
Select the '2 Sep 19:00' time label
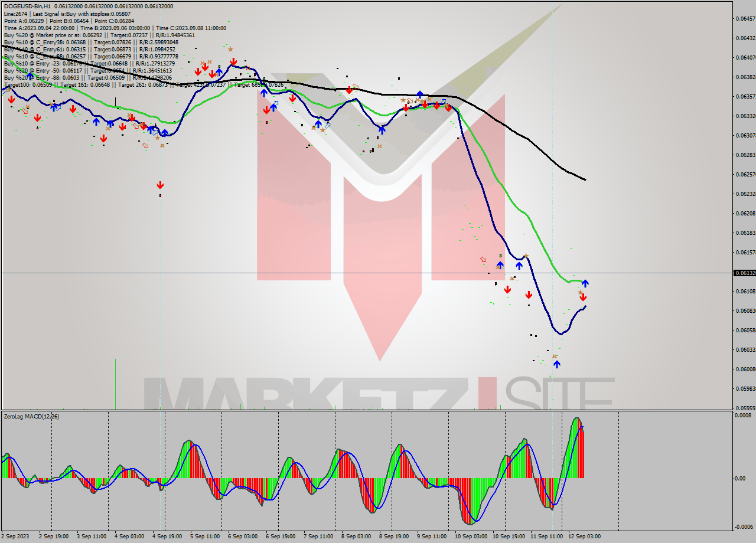[53, 536]
